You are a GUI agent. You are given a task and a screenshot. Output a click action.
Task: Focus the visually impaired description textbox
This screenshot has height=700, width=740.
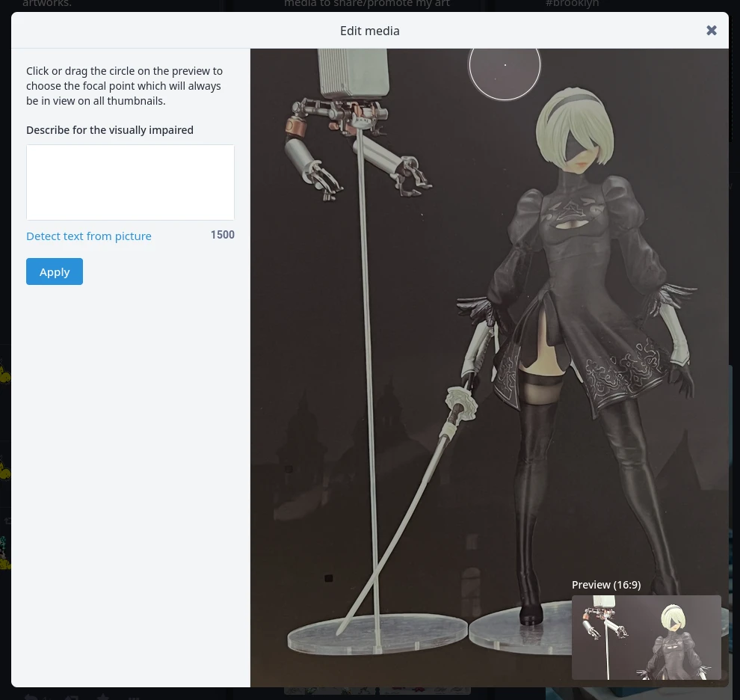(x=130, y=182)
